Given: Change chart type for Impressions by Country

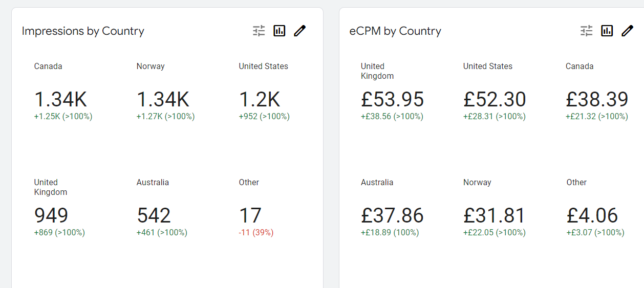Looking at the screenshot, I should (x=280, y=31).
